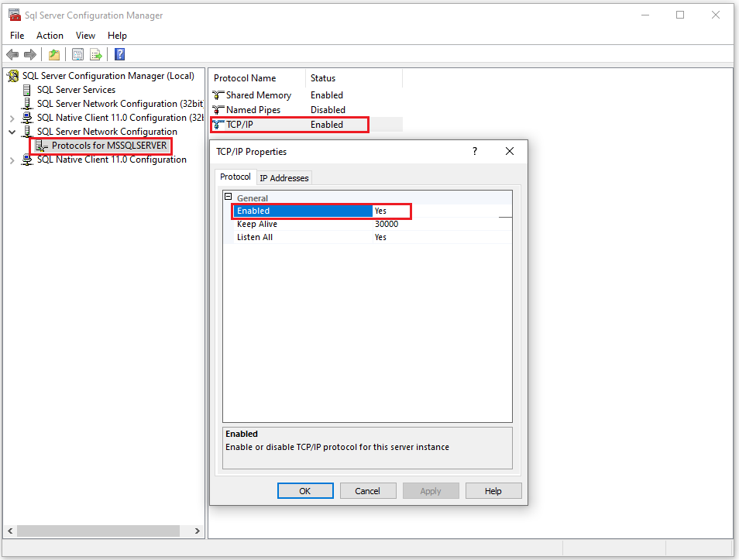The width and height of the screenshot is (739, 560).
Task: Click the Back arrow toolbar icon
Action: click(x=12, y=54)
